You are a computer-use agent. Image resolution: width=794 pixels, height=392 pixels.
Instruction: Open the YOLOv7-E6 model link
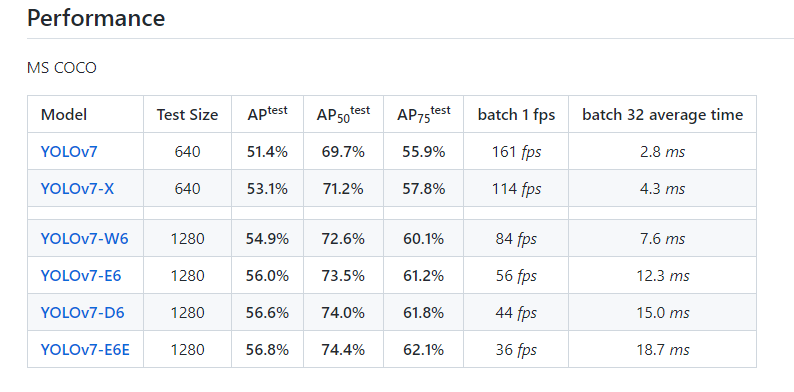(x=81, y=276)
